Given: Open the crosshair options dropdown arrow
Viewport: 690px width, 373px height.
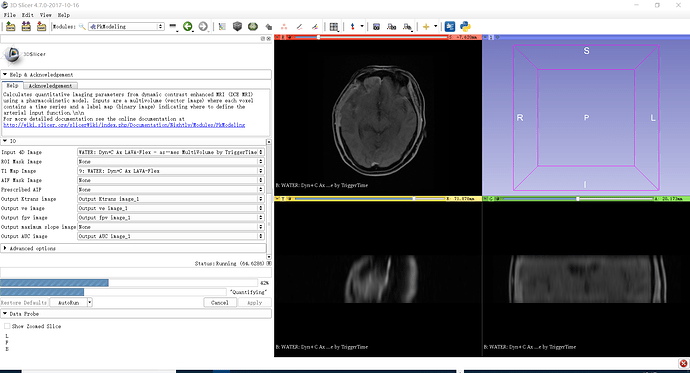Looking at the screenshot, I should click(436, 27).
